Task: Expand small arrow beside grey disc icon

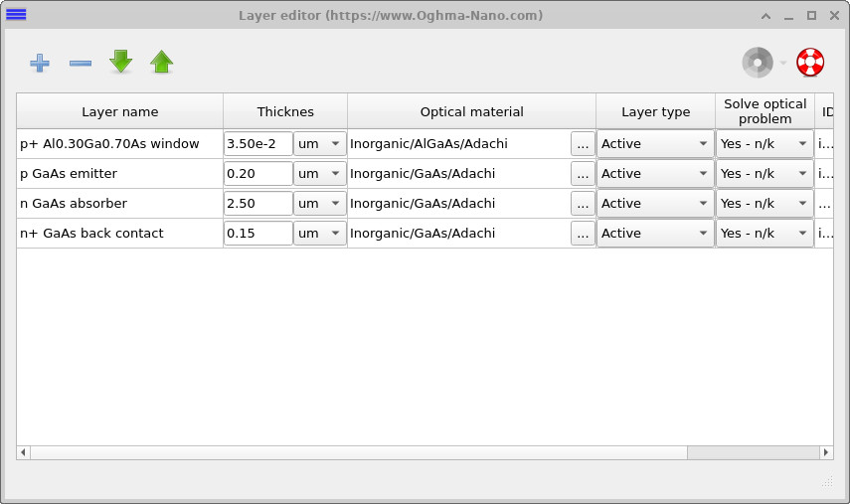Action: pyautogui.click(x=782, y=63)
